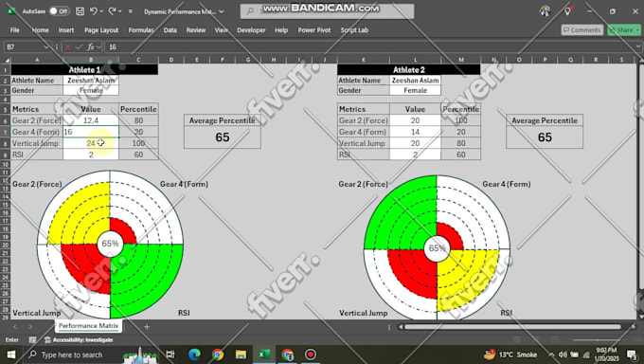Click the volume speaker tray icon
This screenshot has width=644, height=364.
563,355
